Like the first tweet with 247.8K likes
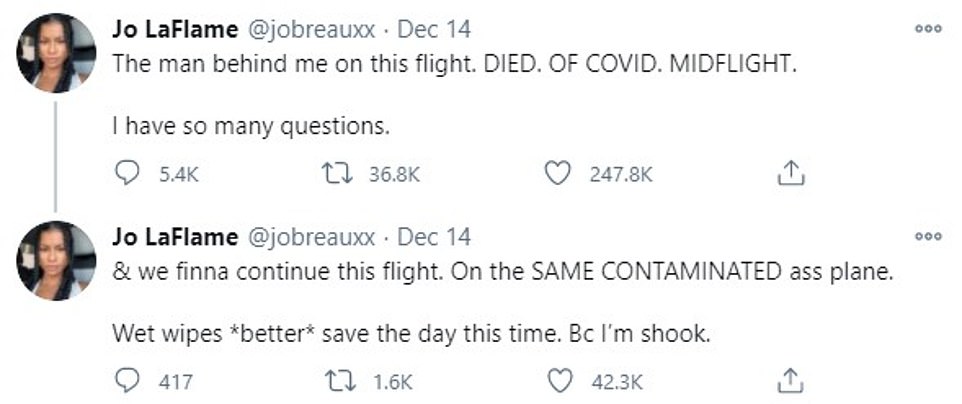The height and width of the screenshot is (404, 962). tap(557, 174)
